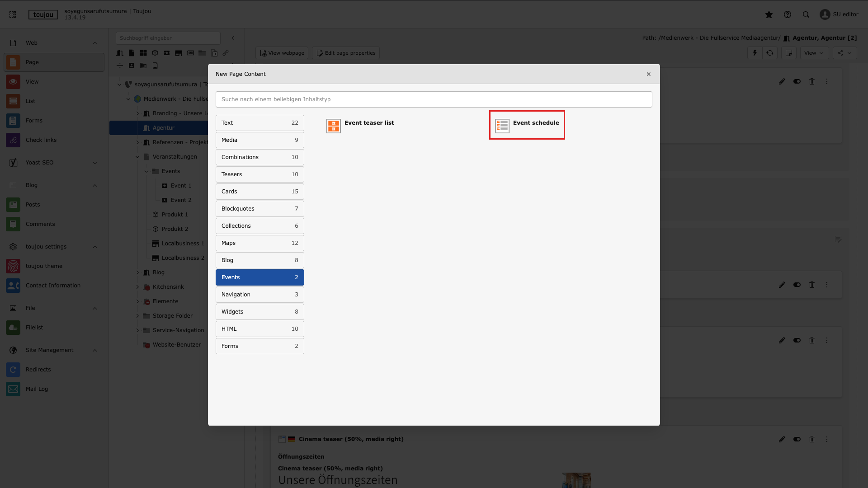
Task: Click the reload page icon
Action: click(770, 53)
